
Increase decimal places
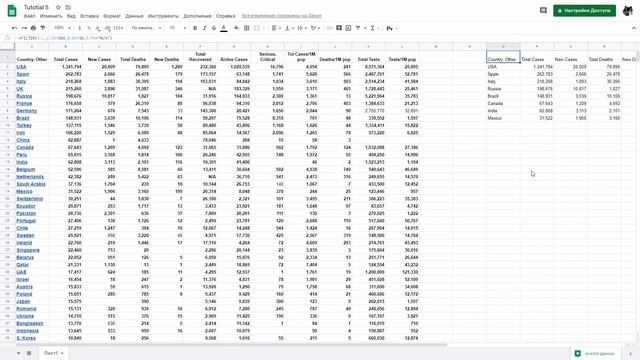point(107,28)
